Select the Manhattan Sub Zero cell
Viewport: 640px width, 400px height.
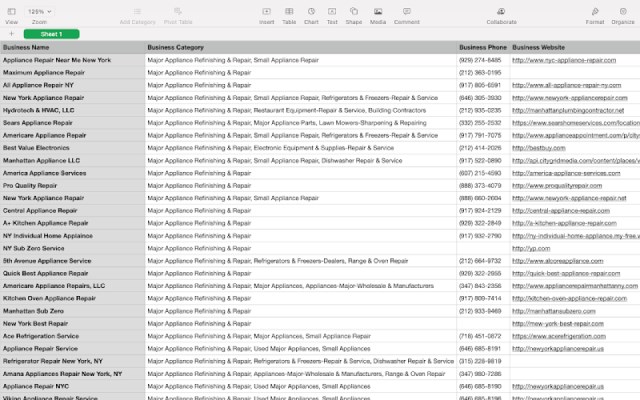(x=73, y=311)
